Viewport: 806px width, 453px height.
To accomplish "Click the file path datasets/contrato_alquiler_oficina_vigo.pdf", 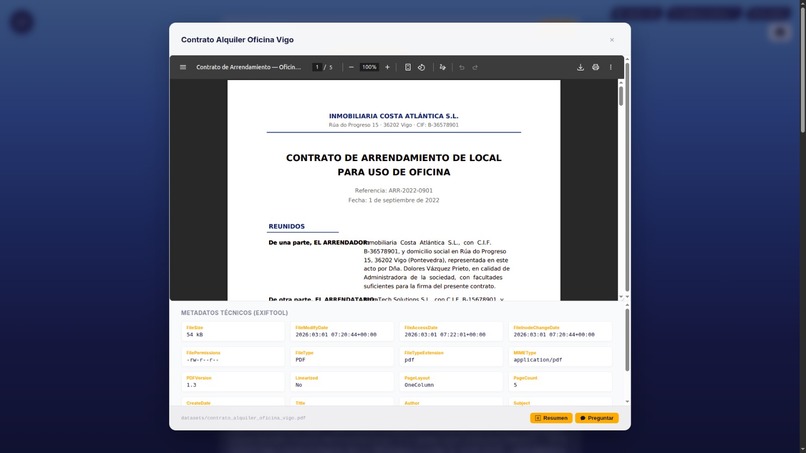I will 243,418.
